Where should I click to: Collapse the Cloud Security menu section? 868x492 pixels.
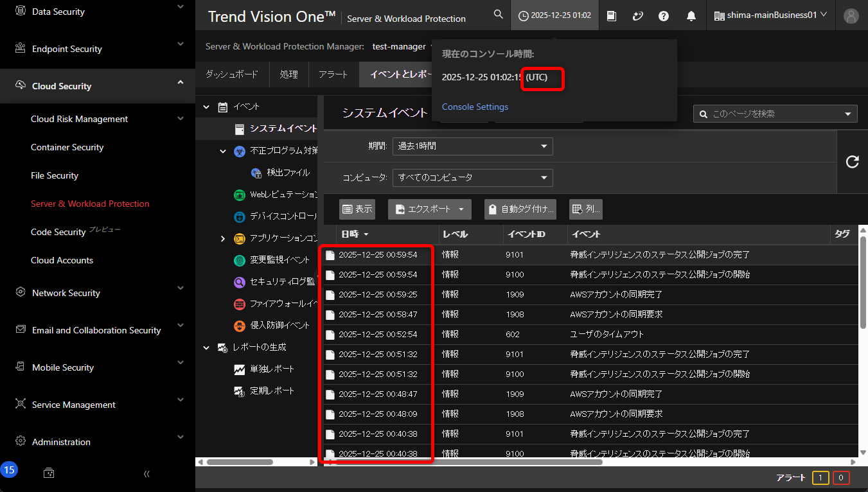[181, 83]
